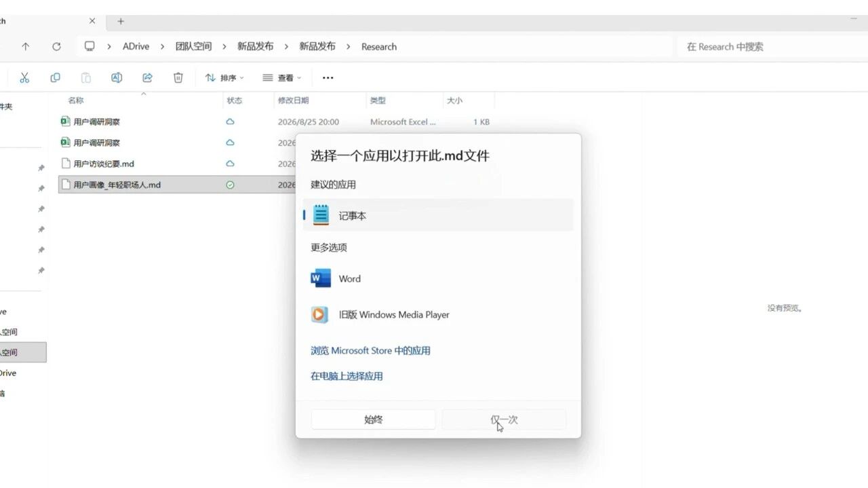Image resolution: width=868 pixels, height=488 pixels.
Task: Click the 仅一次 (Just once) button
Action: (x=504, y=419)
